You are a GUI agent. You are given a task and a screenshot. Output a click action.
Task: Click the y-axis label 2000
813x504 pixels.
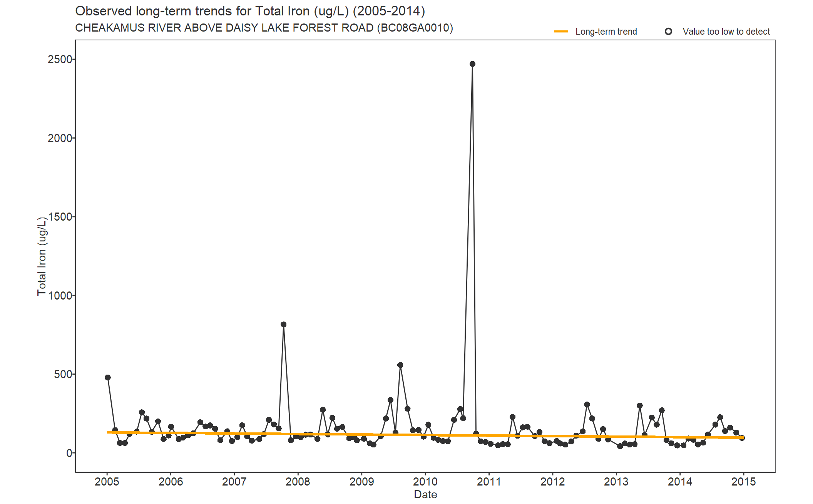[60, 138]
